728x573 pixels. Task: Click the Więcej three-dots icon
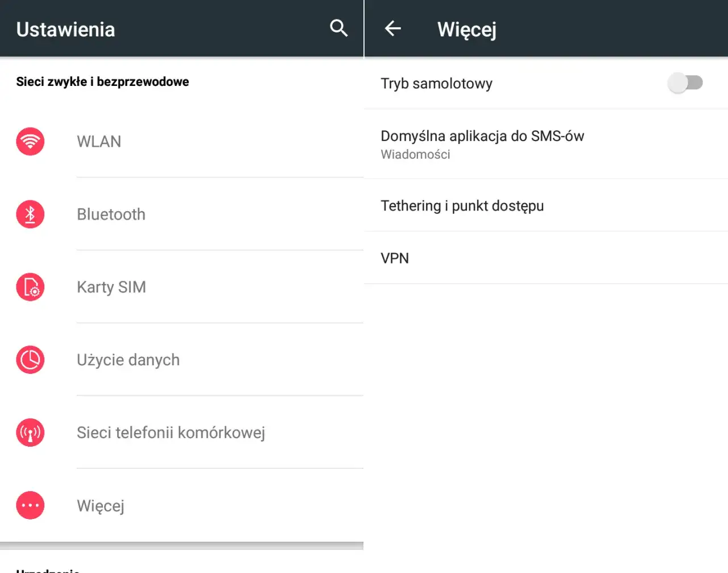(x=30, y=505)
